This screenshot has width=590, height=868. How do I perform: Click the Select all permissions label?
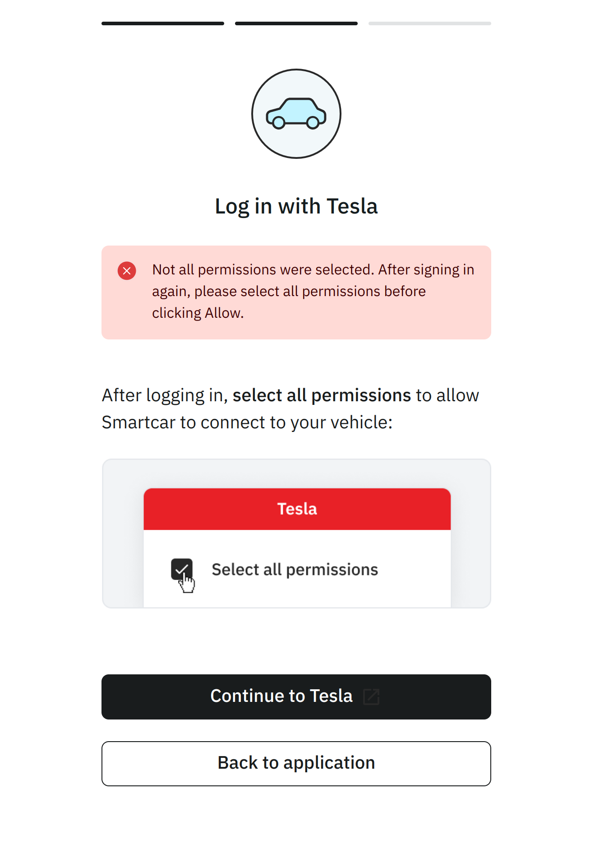tap(295, 570)
